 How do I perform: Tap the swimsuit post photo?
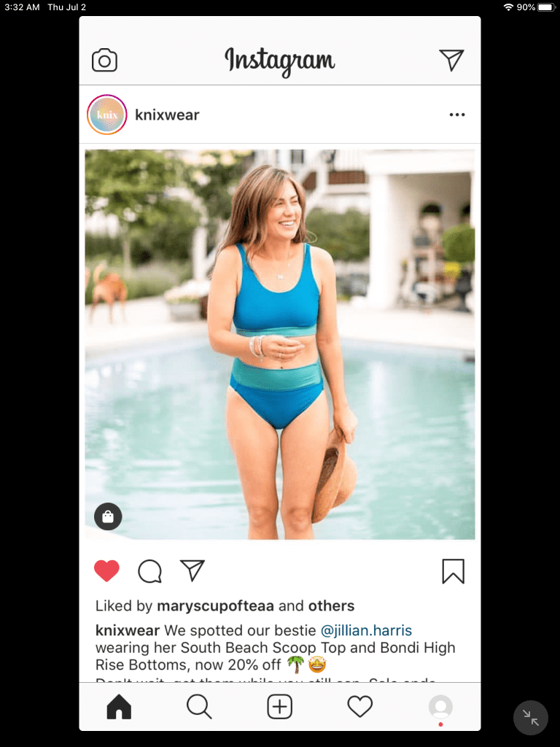coord(280,344)
